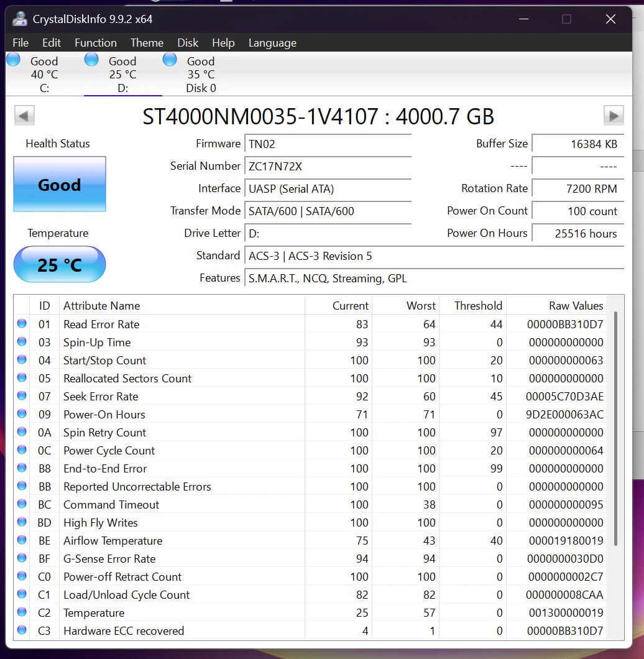Click raw value 00005C70D3AE
The image size is (644, 659).
[564, 396]
